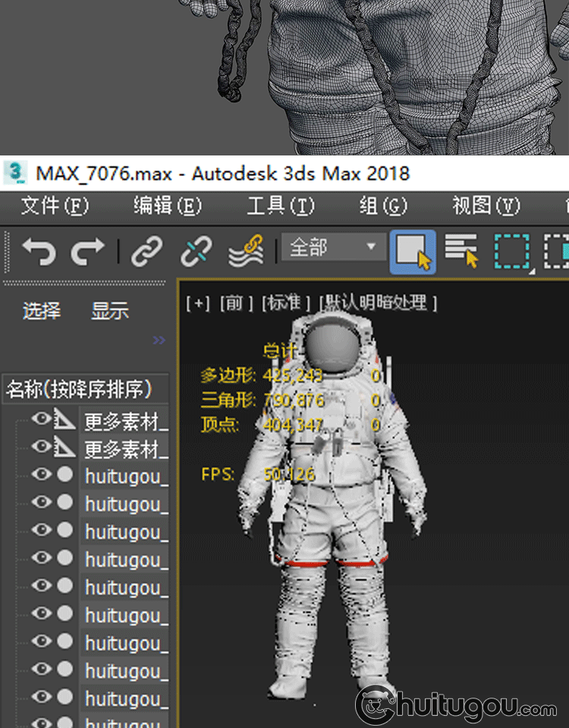This screenshot has height=728, width=569.
Task: Hide the second 更多素材_ object via its eye icon
Action: (41, 446)
